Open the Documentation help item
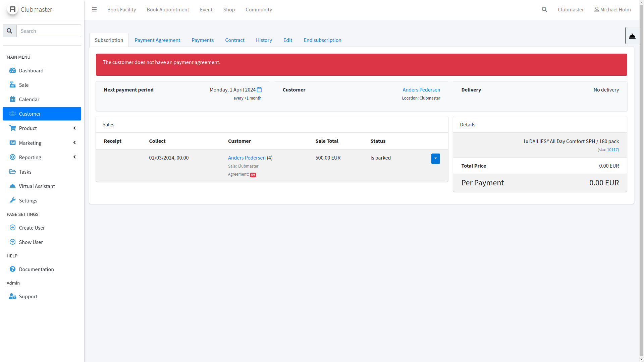This screenshot has width=644, height=362. 37,269
